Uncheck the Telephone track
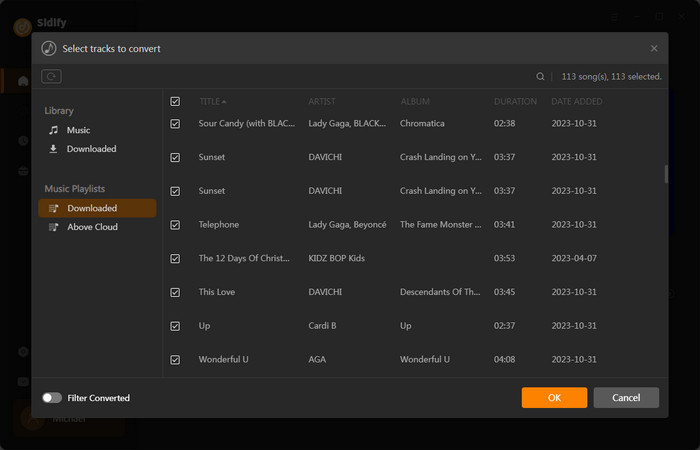The width and height of the screenshot is (700, 450). (175, 225)
